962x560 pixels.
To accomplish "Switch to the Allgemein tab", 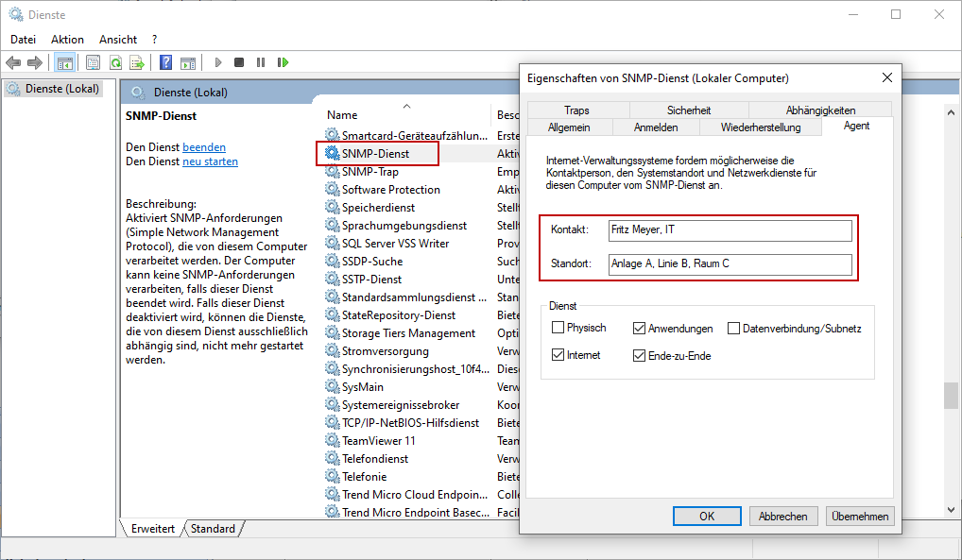I will [x=569, y=127].
